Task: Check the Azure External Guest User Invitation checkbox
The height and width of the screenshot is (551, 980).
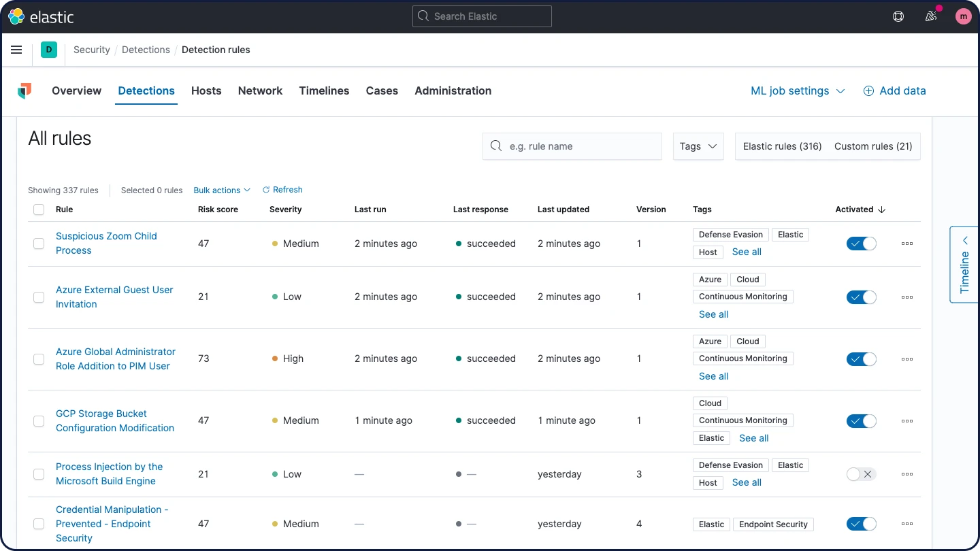Action: (x=39, y=297)
